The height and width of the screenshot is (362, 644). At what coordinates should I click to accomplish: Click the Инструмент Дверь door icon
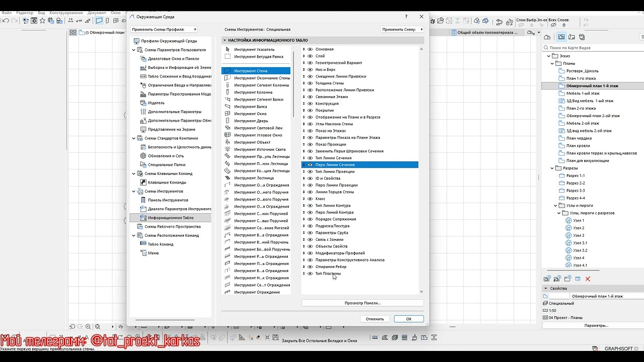coord(227,121)
